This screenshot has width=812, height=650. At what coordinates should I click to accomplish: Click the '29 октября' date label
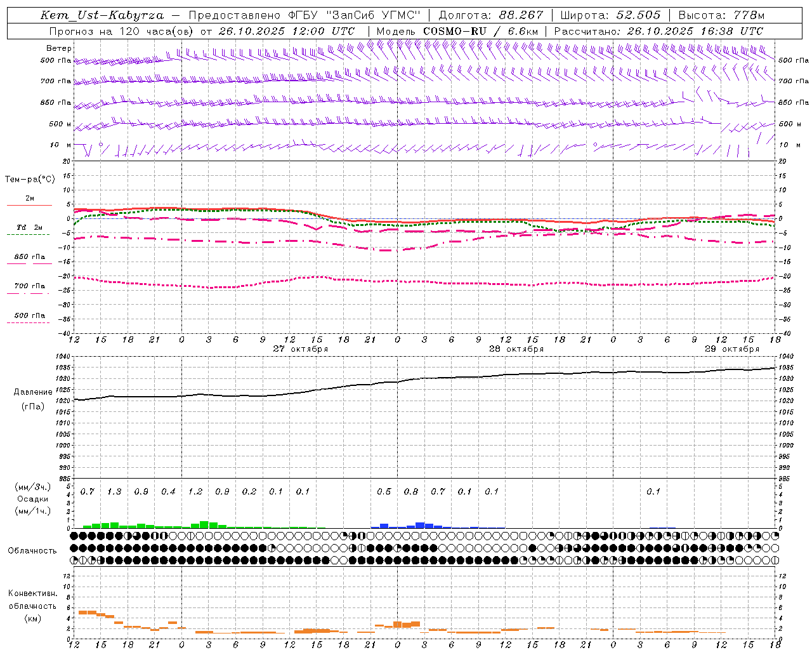click(x=732, y=349)
